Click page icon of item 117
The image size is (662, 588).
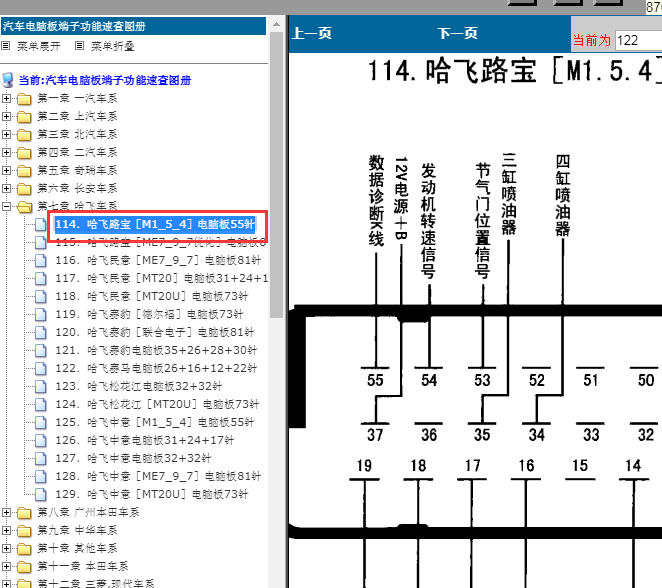41,279
